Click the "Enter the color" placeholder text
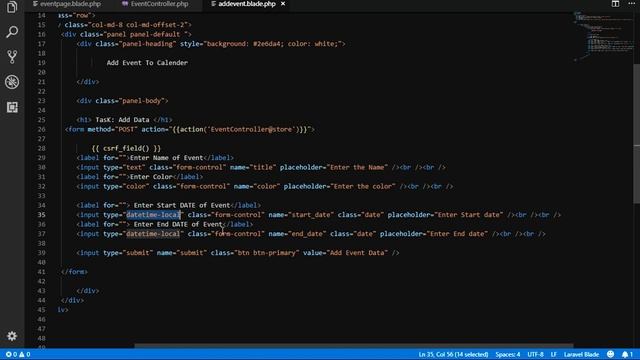Viewport: 640px width, 360px height. [x=362, y=186]
